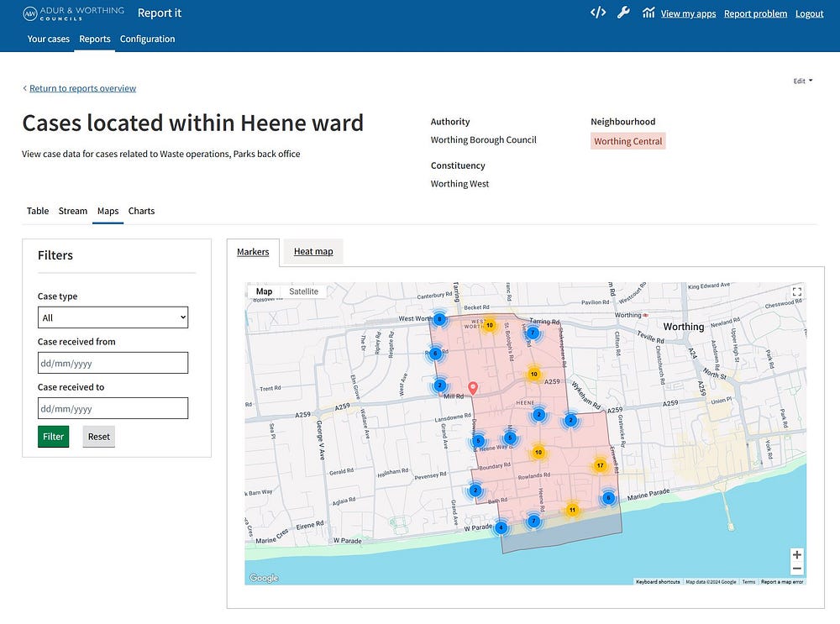Open the Case type dropdown

(x=113, y=317)
